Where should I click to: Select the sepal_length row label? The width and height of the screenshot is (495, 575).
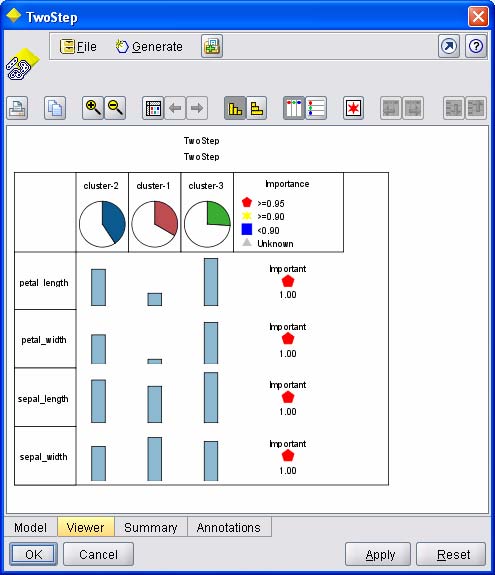(43, 399)
